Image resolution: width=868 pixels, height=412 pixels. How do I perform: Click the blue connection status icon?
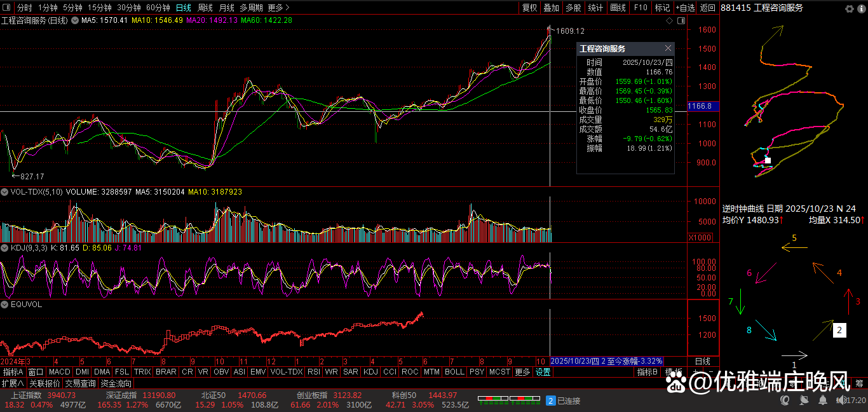coord(551,401)
